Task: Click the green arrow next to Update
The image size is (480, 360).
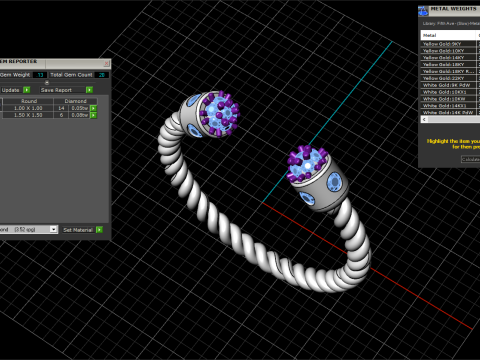Action: click(27, 90)
